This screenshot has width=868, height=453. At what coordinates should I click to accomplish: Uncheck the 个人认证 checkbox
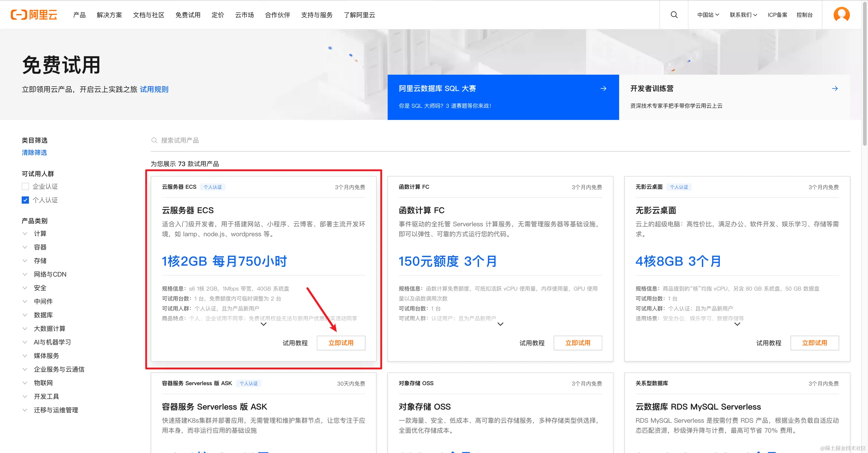[25, 200]
